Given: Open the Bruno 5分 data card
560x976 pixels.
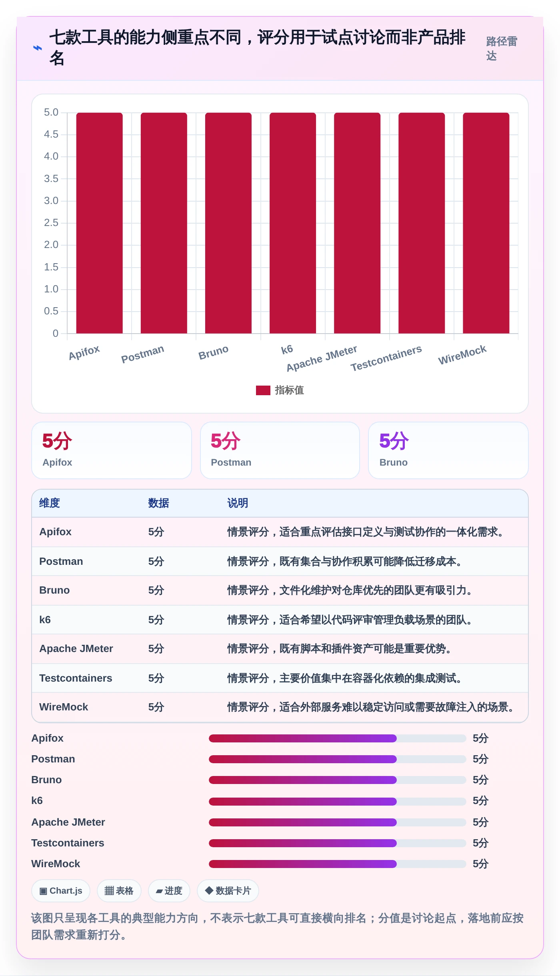Looking at the screenshot, I should click(448, 450).
